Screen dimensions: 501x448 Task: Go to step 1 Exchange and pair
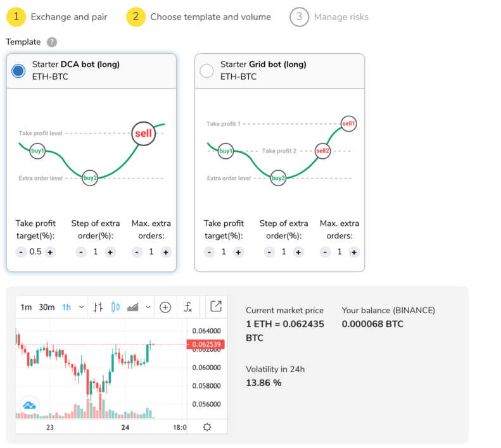pos(57,17)
